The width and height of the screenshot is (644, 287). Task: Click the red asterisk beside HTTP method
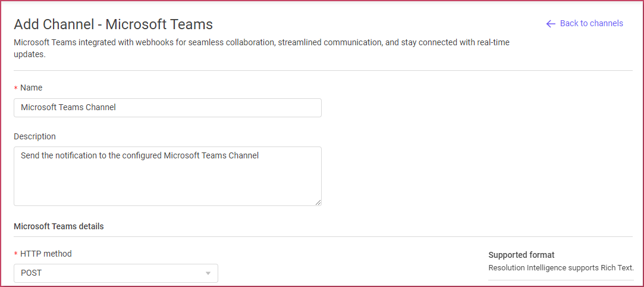coord(16,254)
